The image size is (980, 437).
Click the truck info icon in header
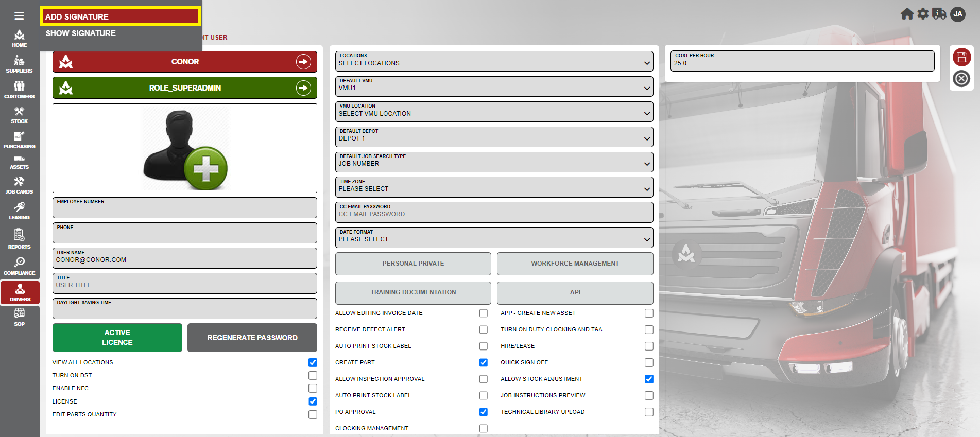point(939,14)
